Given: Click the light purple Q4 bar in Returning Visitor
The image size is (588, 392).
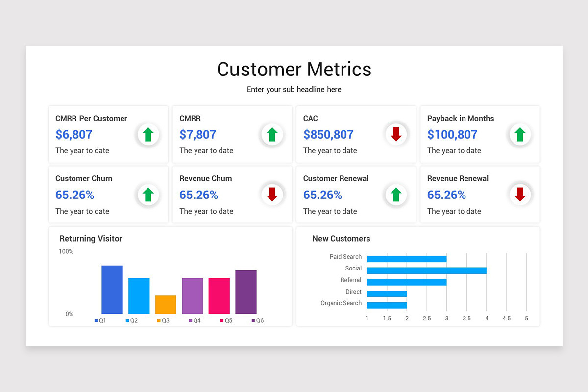Looking at the screenshot, I should 193,296.
